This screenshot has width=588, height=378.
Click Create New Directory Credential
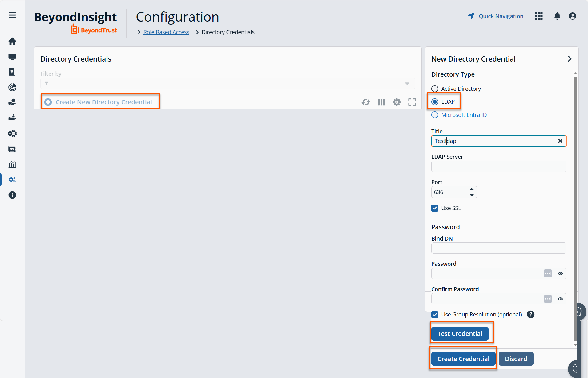98,102
